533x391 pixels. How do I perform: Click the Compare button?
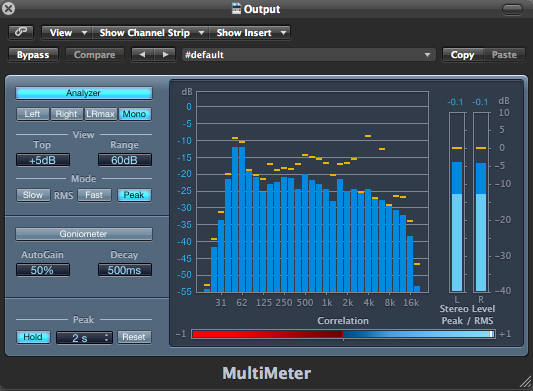(x=94, y=55)
